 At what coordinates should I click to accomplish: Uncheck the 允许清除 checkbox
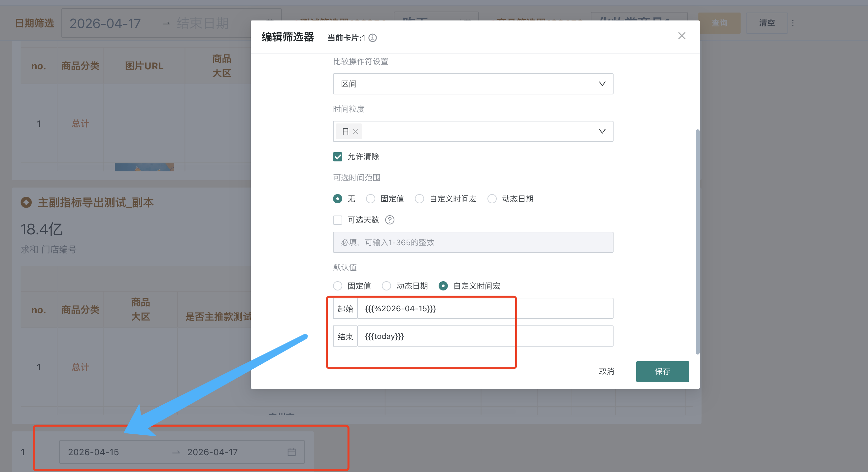[x=337, y=157]
